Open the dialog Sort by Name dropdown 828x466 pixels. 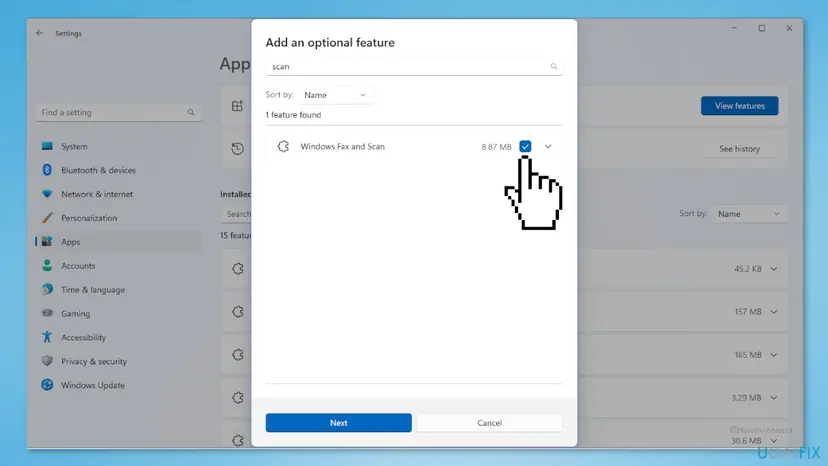point(335,95)
